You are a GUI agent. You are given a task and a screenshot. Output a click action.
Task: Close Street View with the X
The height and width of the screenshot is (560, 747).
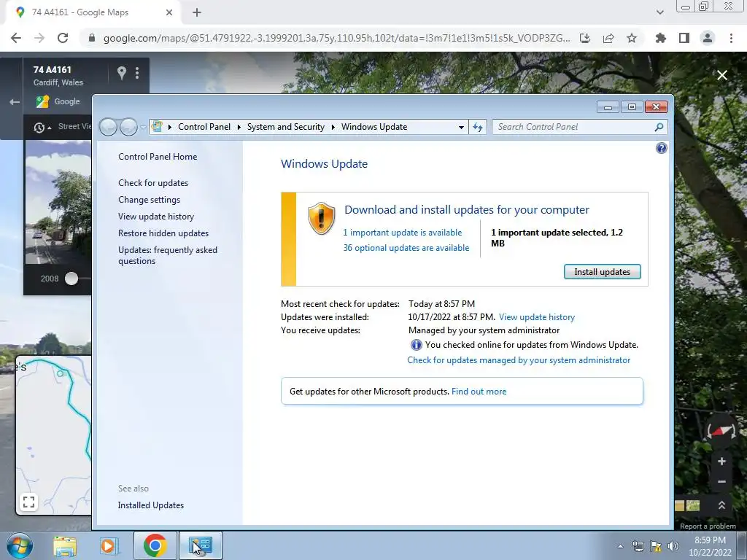tap(722, 75)
